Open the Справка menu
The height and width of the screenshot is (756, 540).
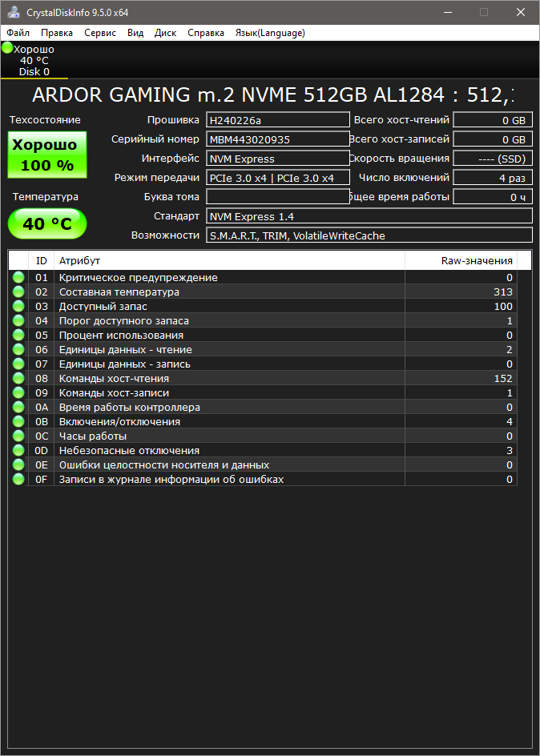coord(206,33)
